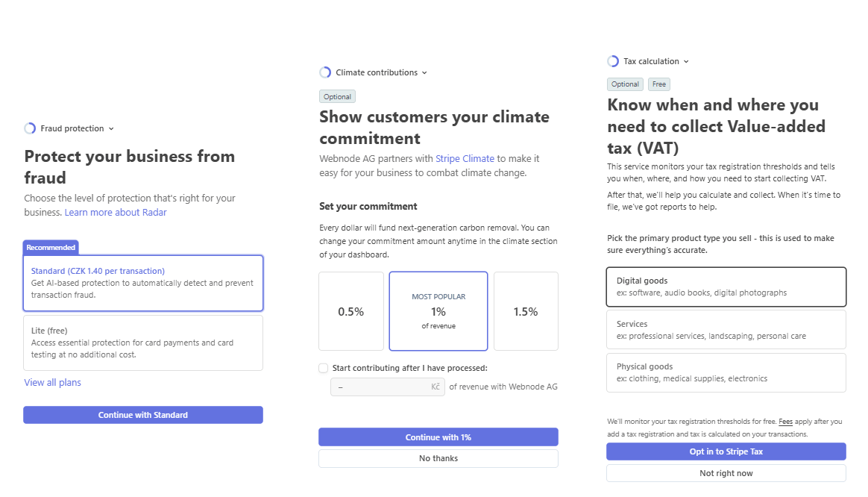Click Continue with Standard button
The height and width of the screenshot is (497, 868).
click(x=143, y=415)
